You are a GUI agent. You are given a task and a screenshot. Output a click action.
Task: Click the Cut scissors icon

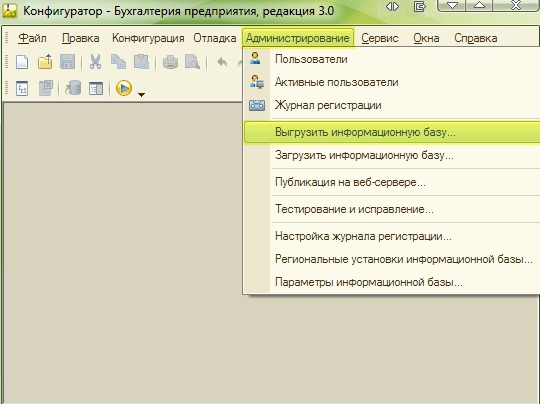(95, 62)
